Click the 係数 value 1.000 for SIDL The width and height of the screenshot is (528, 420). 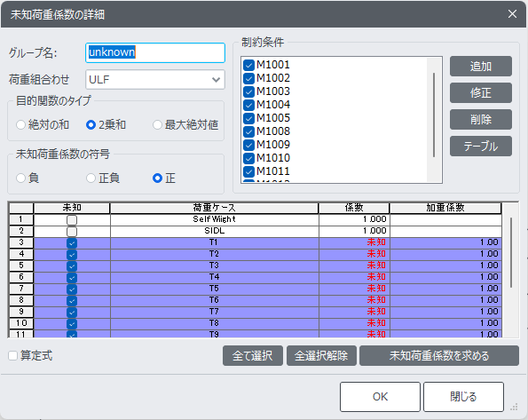pos(354,231)
